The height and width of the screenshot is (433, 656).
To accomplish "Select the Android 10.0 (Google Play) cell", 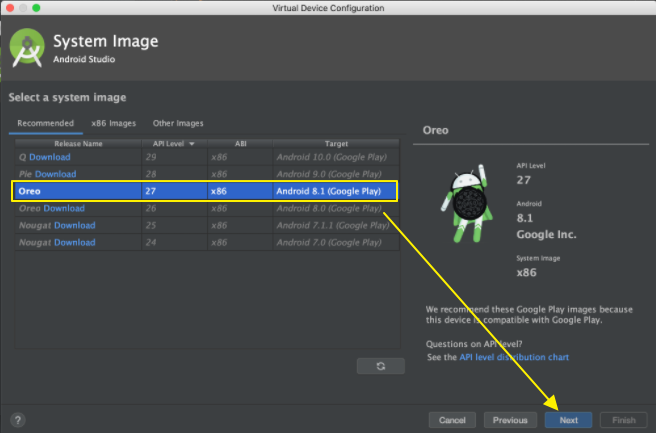I will 336,157.
